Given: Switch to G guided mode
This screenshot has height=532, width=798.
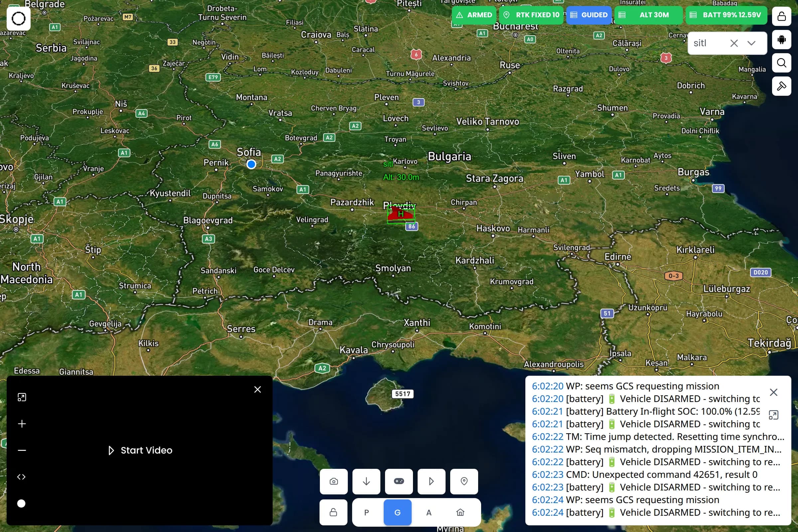Looking at the screenshot, I should tap(397, 512).
